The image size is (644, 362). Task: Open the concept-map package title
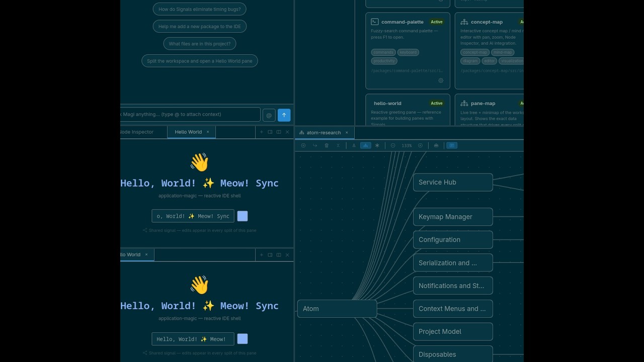(487, 22)
